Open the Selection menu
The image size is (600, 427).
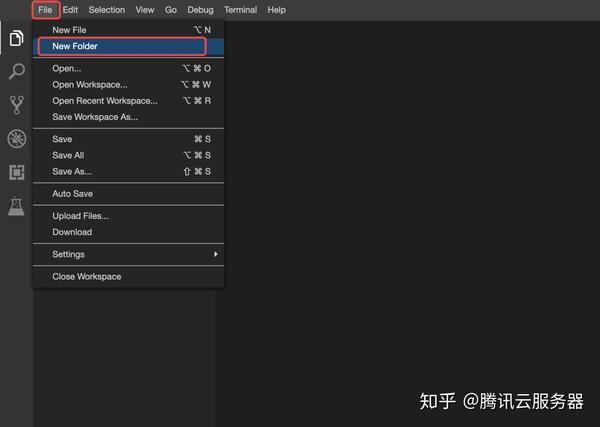(107, 10)
